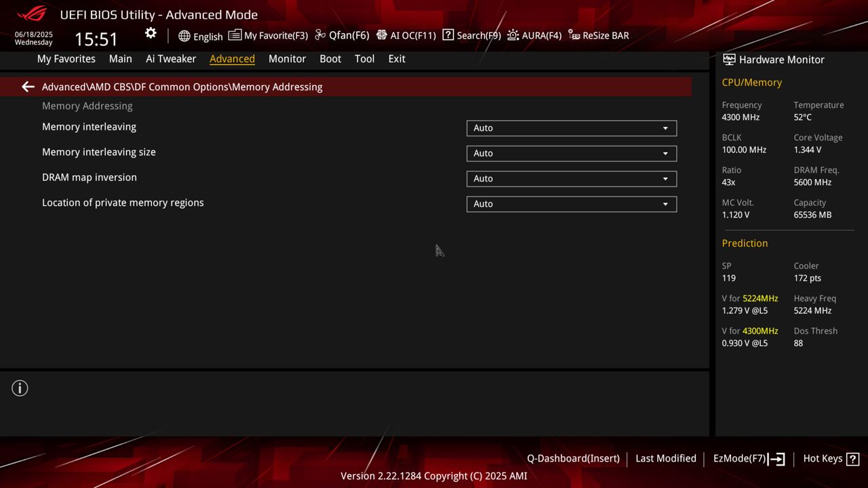
Task: Switch to the Ai Tweaker tab
Action: pos(170,59)
